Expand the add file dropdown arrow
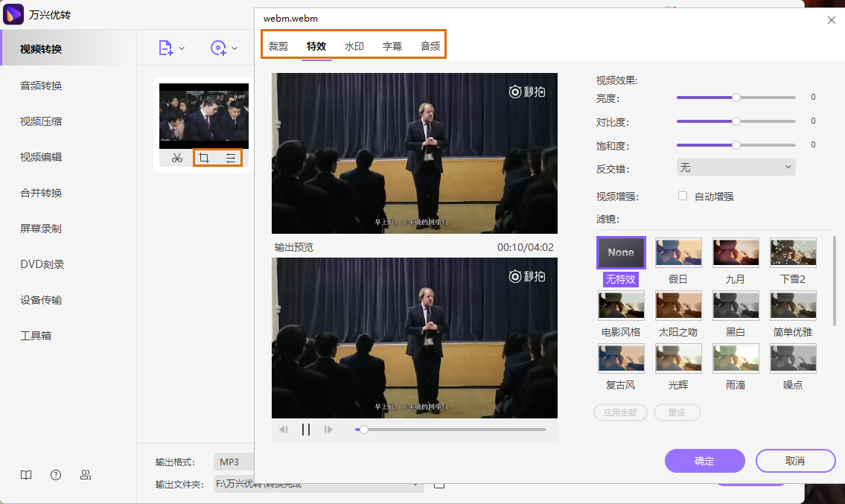The image size is (845, 504). coord(182,46)
